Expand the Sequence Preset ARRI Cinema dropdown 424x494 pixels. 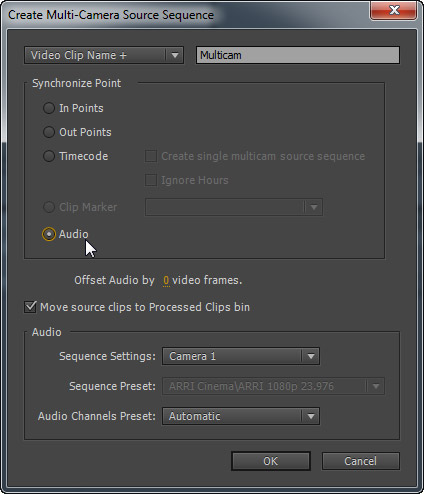coord(273,386)
